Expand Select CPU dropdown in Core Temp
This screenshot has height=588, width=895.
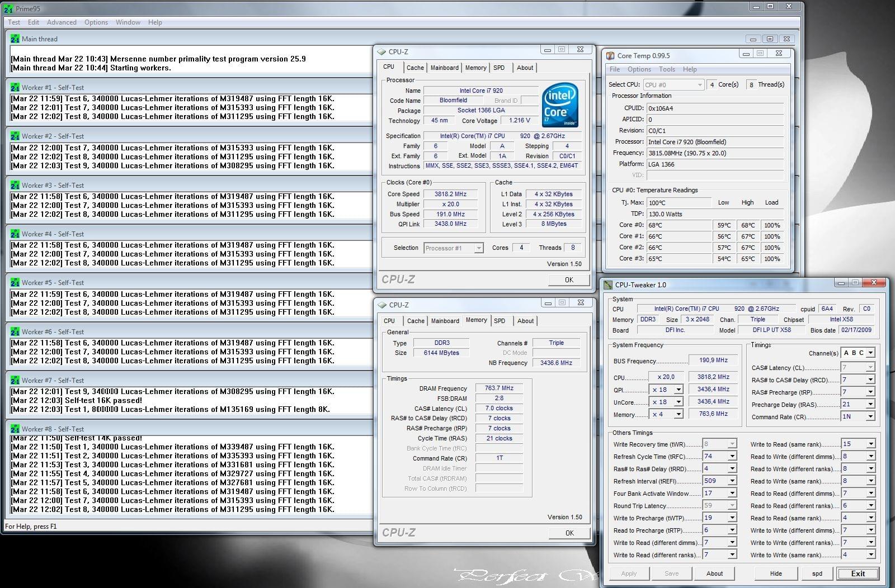coord(699,85)
